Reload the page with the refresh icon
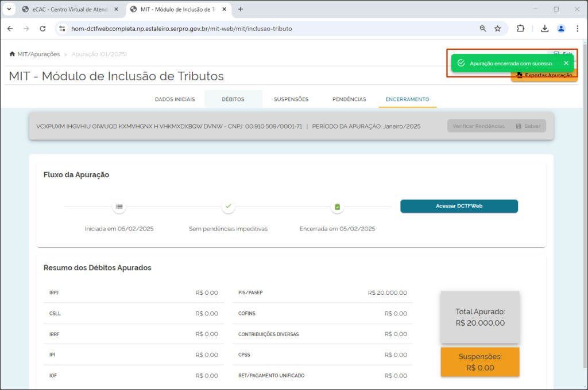588x390 pixels. pos(42,29)
